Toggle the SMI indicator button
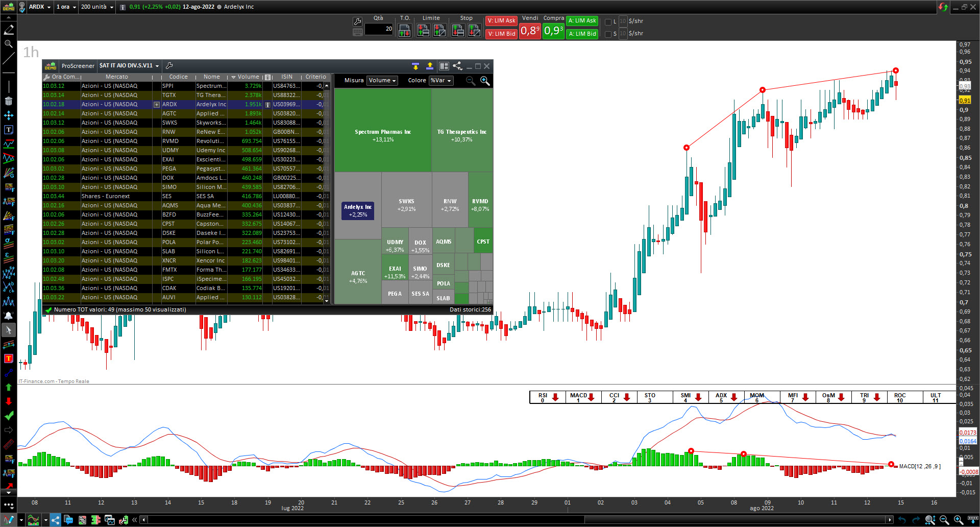980x527 pixels. (691, 397)
